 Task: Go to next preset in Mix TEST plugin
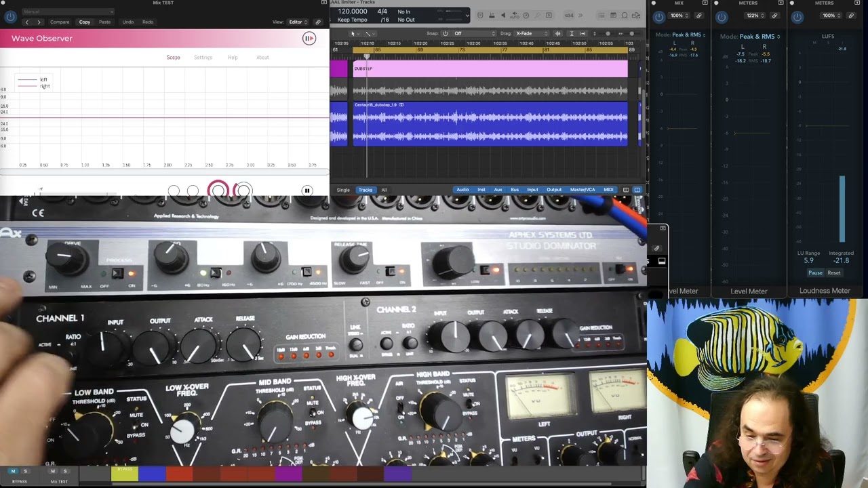point(39,22)
